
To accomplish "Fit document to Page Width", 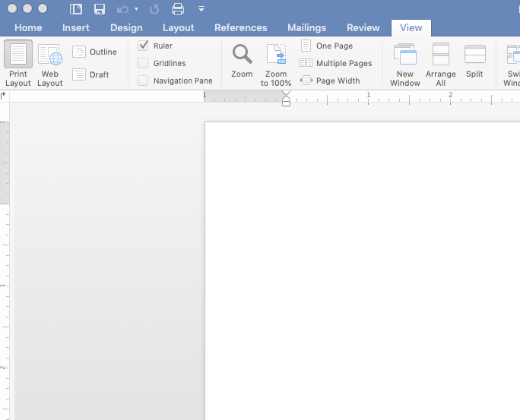I will (330, 81).
